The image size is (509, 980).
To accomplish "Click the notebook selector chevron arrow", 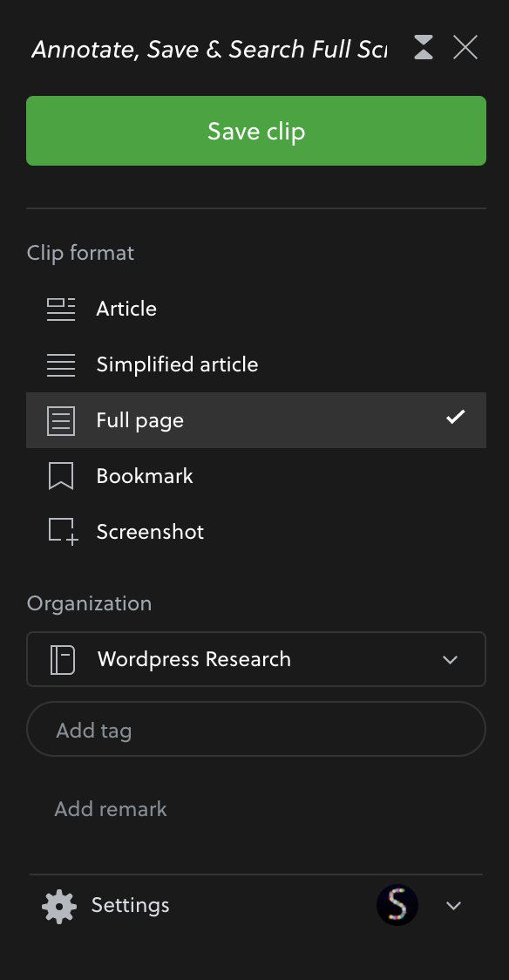I will click(450, 660).
